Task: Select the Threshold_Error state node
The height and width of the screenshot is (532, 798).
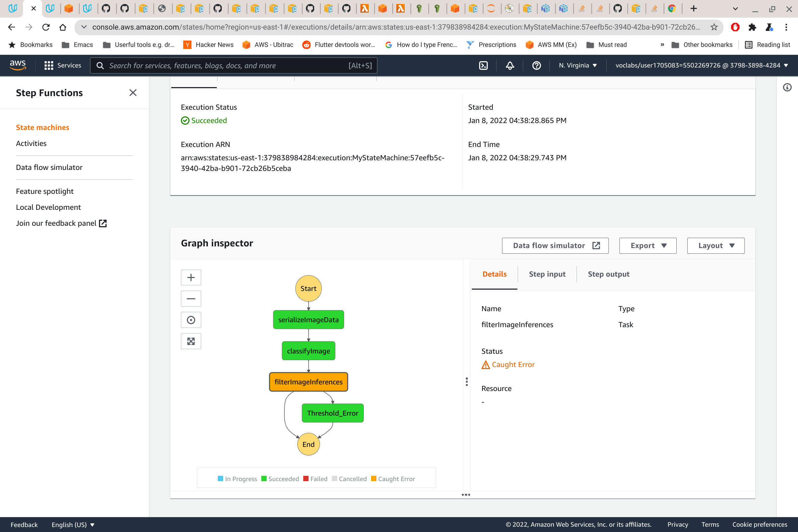Action: (332, 413)
